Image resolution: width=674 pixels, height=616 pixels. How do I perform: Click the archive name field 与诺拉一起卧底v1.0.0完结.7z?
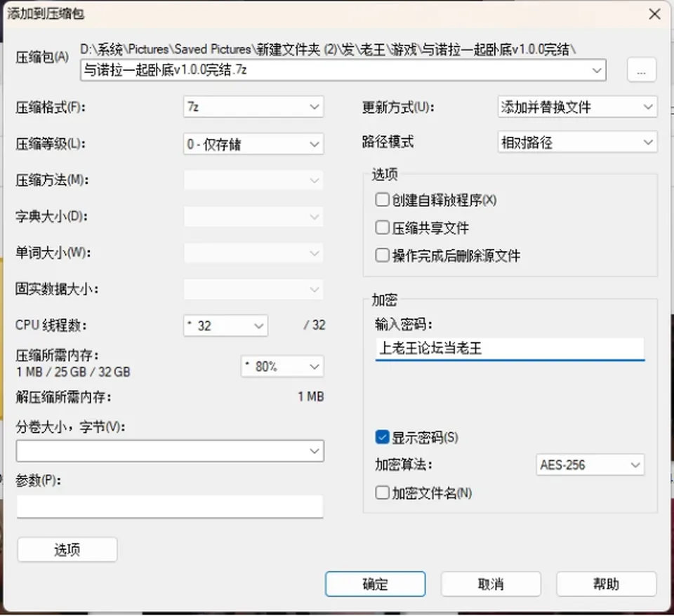pos(343,70)
